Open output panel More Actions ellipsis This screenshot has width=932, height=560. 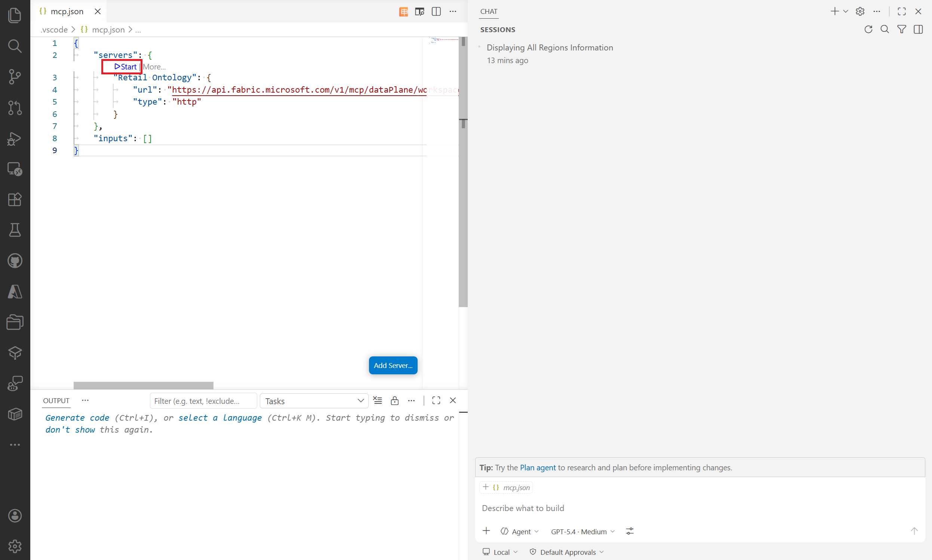411,400
